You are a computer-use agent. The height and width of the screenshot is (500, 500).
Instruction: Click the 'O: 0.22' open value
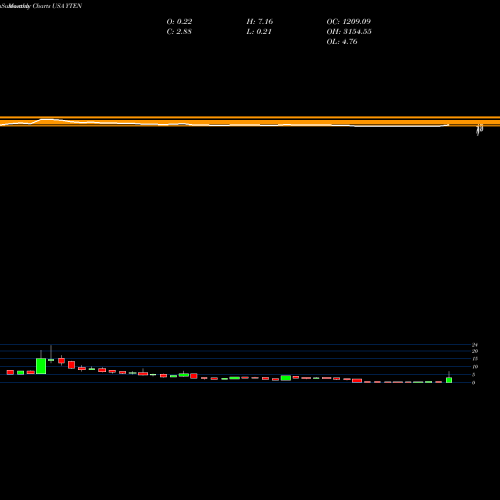point(179,21)
